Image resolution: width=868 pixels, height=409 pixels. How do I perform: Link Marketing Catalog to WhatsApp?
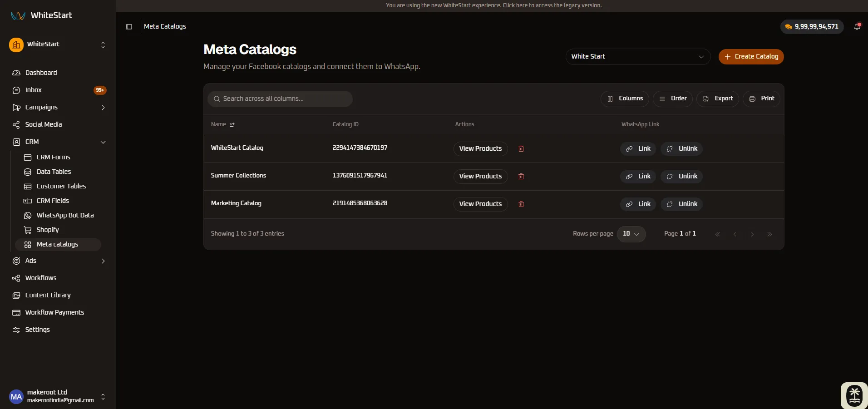point(638,204)
